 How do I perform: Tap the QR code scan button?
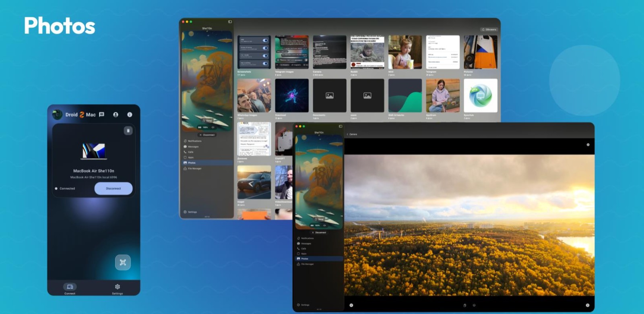[123, 262]
